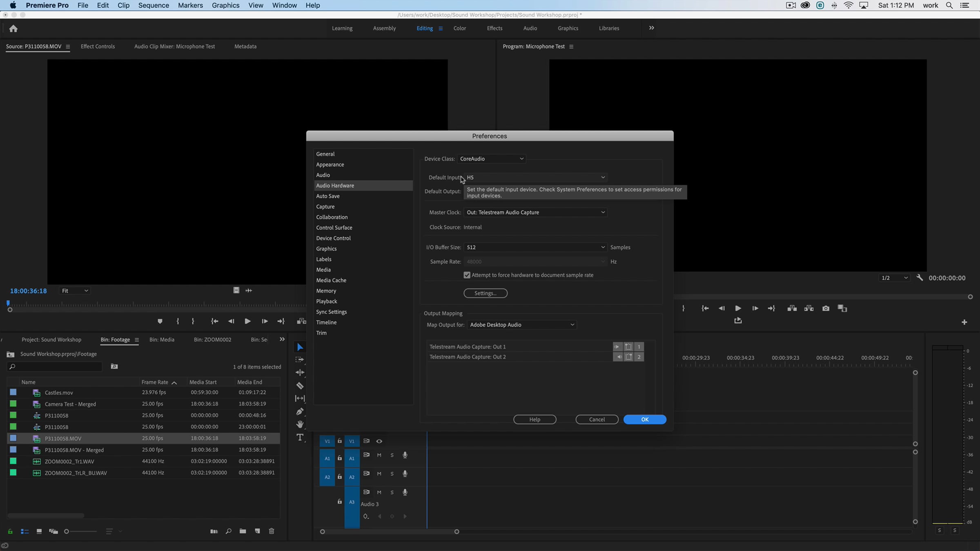Select the Razor tool in the toolbar

[300, 386]
